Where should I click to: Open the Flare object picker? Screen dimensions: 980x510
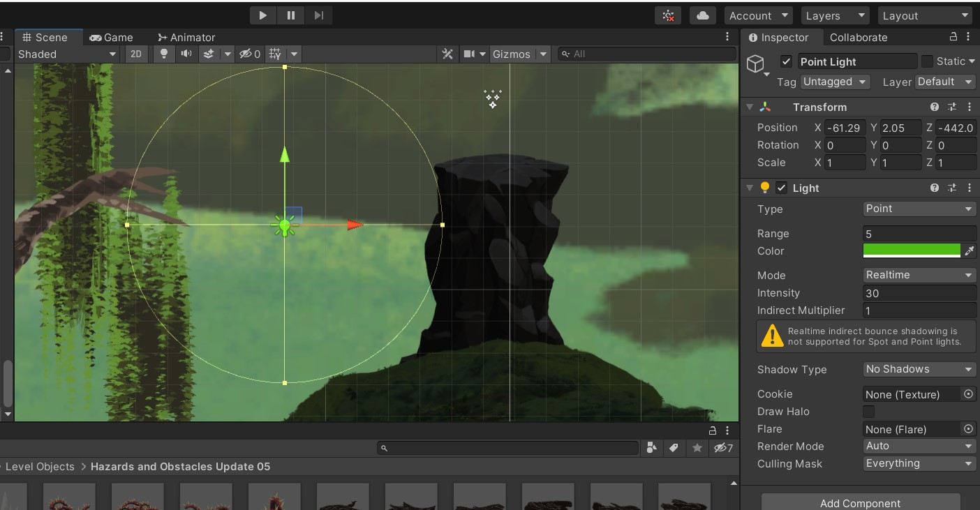pos(968,429)
